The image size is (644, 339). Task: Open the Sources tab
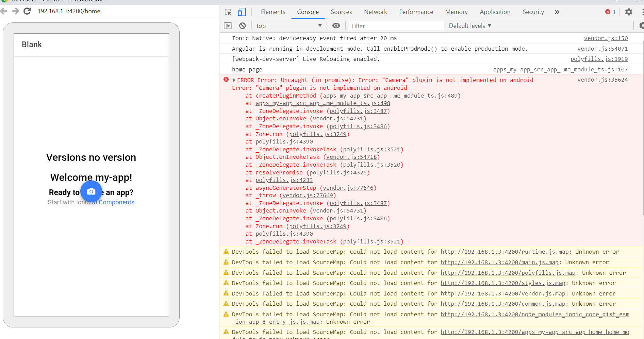click(341, 12)
